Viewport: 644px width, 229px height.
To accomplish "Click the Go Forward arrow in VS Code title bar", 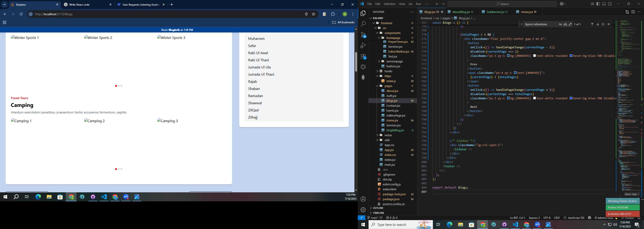I will click(x=443, y=4).
